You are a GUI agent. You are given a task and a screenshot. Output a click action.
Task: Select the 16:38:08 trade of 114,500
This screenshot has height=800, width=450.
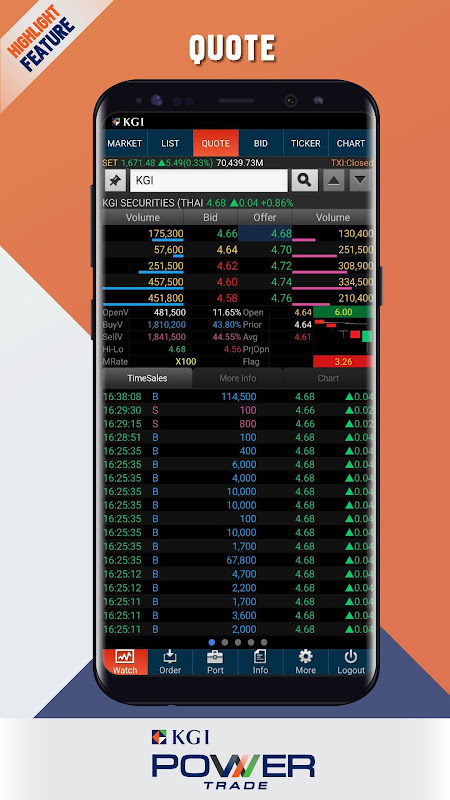(238, 396)
